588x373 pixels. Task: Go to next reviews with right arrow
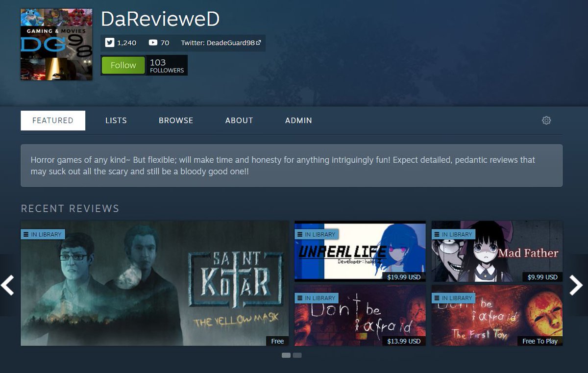pyautogui.click(x=576, y=285)
